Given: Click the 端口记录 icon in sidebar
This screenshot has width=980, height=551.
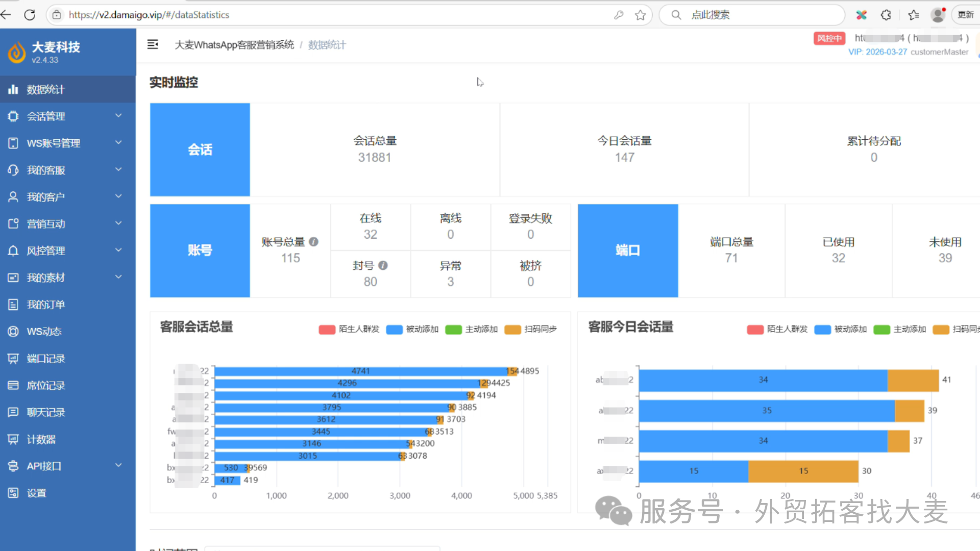Looking at the screenshot, I should coord(13,359).
